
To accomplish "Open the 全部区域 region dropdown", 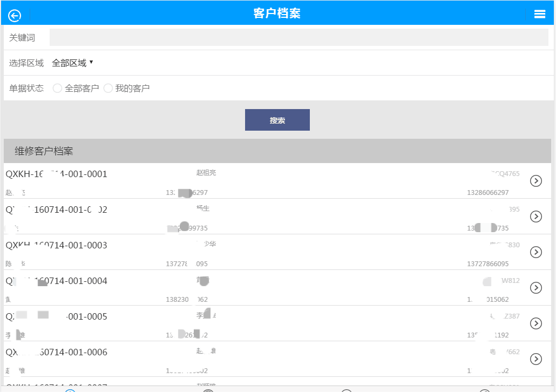I will click(x=72, y=63).
